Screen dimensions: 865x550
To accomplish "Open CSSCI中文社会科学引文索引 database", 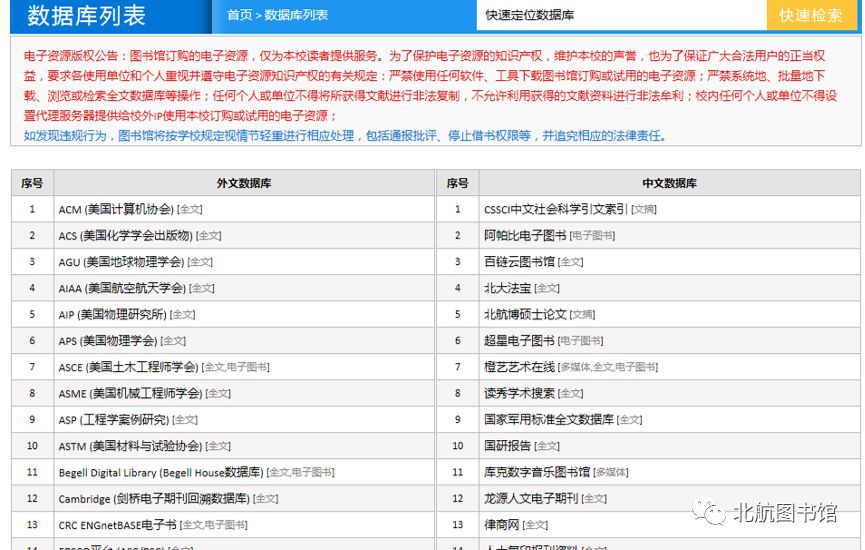I will [555, 210].
